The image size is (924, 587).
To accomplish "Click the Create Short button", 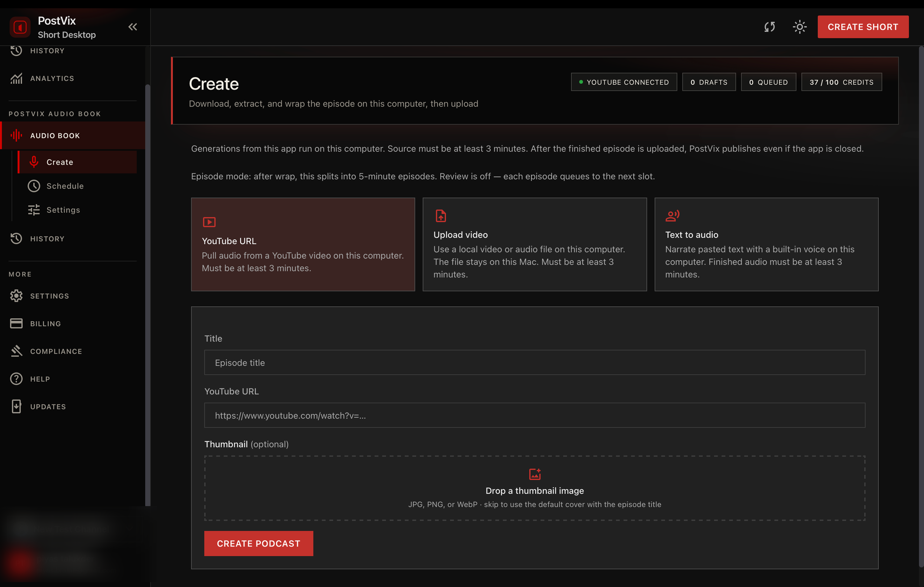I will [x=863, y=27].
